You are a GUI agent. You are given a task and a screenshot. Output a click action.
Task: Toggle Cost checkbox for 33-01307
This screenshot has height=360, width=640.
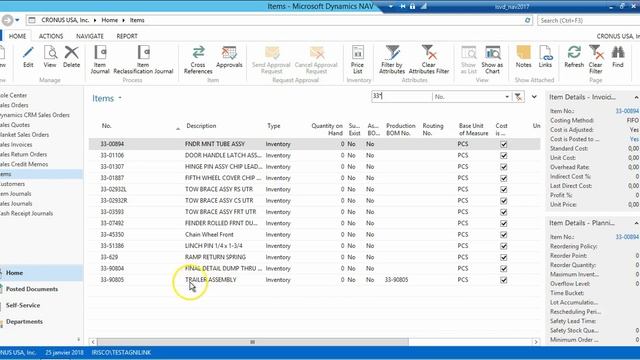pyautogui.click(x=504, y=167)
